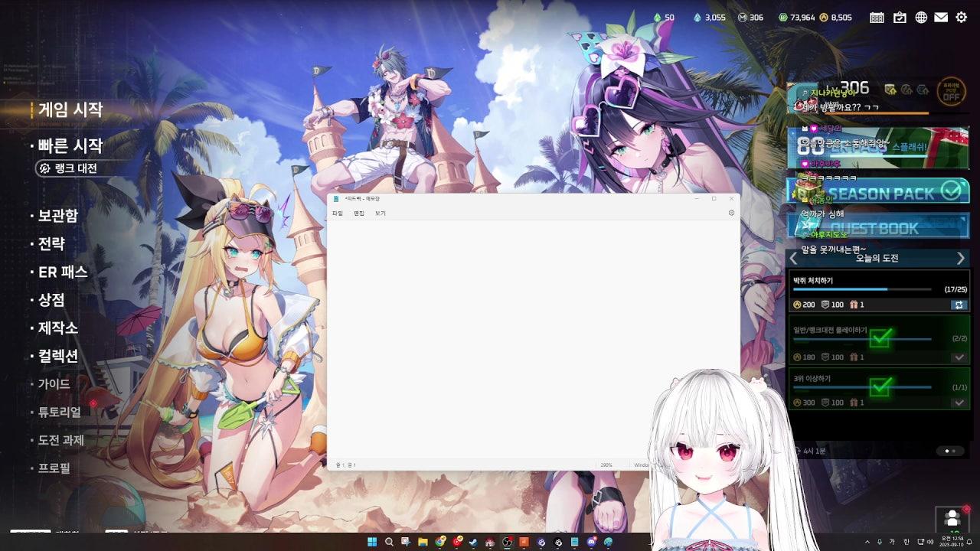Open the 전략 menu item

point(51,244)
